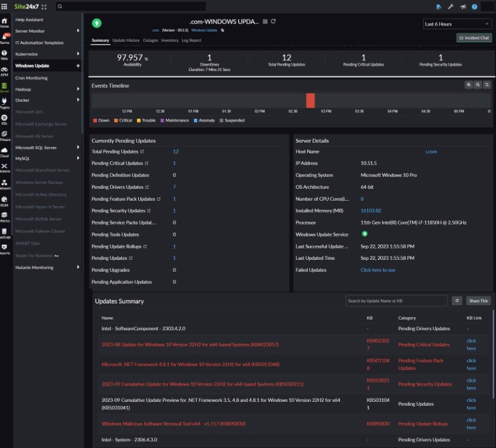Refresh the monitor via the reload icon

coord(273,21)
